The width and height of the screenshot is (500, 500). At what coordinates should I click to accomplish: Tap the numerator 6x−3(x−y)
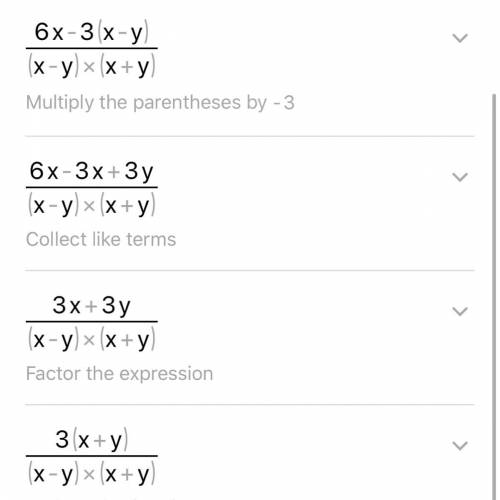92,33
